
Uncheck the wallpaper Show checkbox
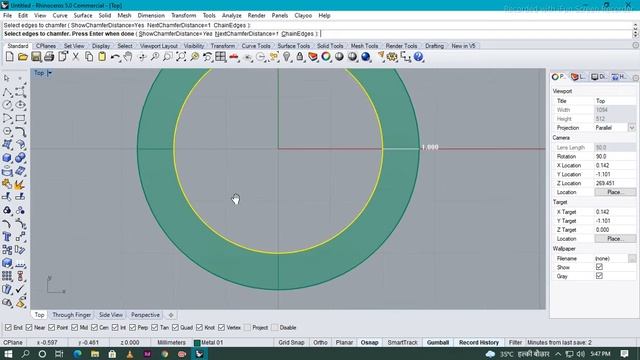[599, 267]
